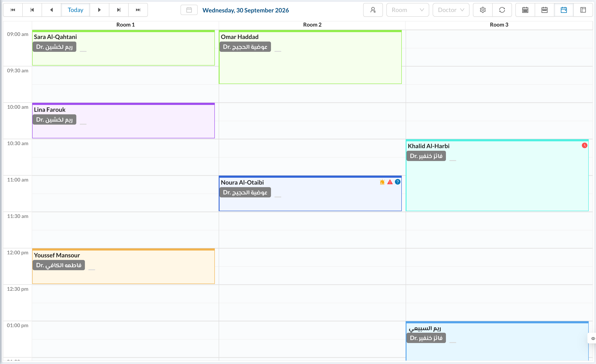Jump far forward with fast-forward icon
596x364 pixels.
[138, 10]
